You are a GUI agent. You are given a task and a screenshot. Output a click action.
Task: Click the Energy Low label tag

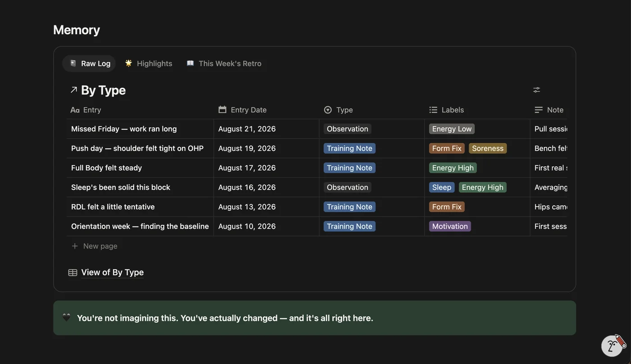pos(452,129)
